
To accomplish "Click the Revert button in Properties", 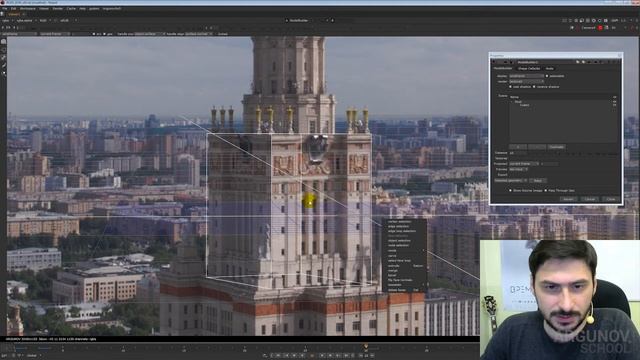I will 568,199.
